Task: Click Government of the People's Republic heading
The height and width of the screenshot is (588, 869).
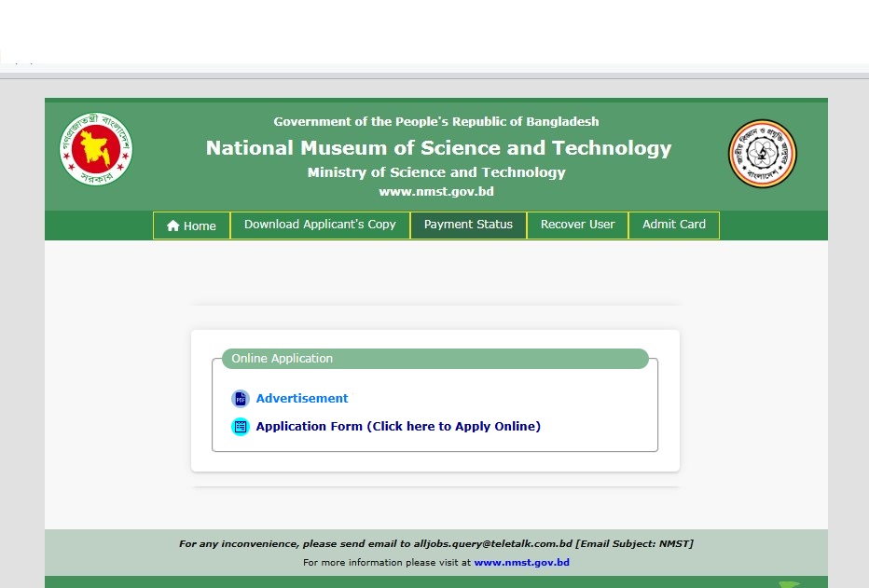Action: click(436, 122)
